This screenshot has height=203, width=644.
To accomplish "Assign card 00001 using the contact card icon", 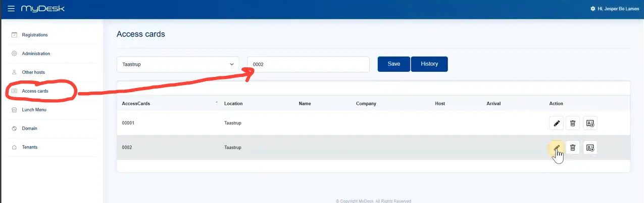I will [x=590, y=123].
